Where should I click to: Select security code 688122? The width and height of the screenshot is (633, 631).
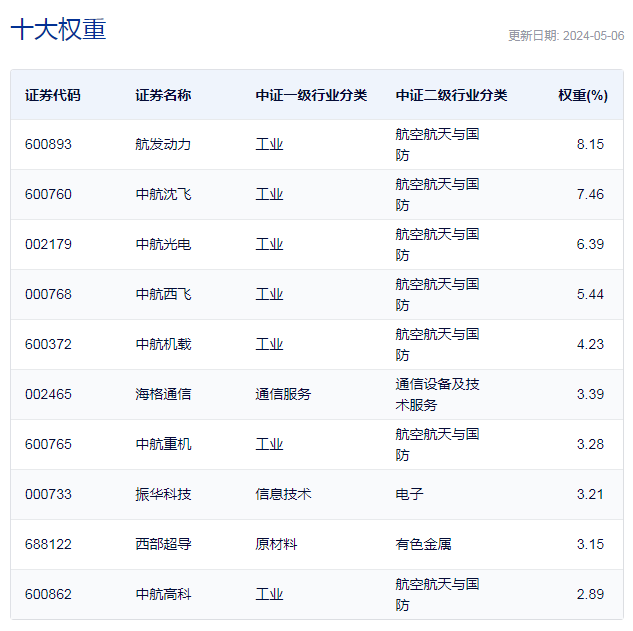tap(48, 544)
